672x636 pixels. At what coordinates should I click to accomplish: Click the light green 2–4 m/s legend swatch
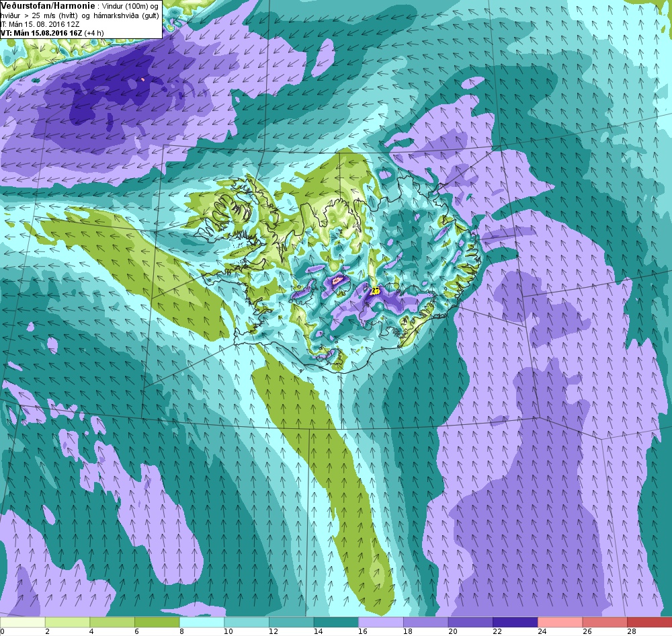[x=67, y=623]
